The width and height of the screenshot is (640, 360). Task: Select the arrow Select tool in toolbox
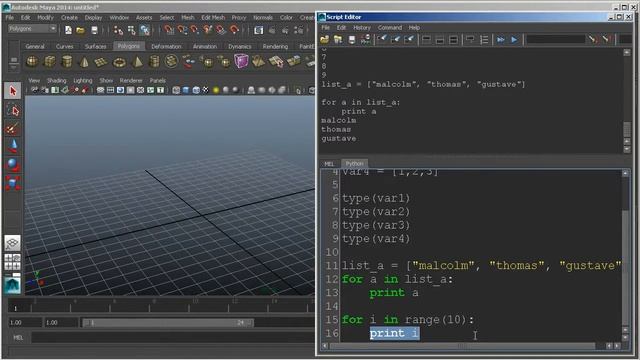click(x=13, y=91)
